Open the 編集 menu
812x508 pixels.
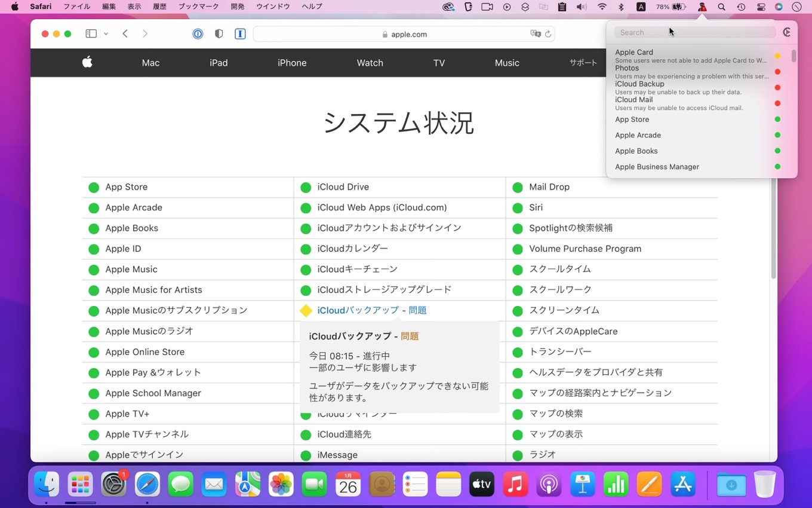pyautogui.click(x=109, y=7)
